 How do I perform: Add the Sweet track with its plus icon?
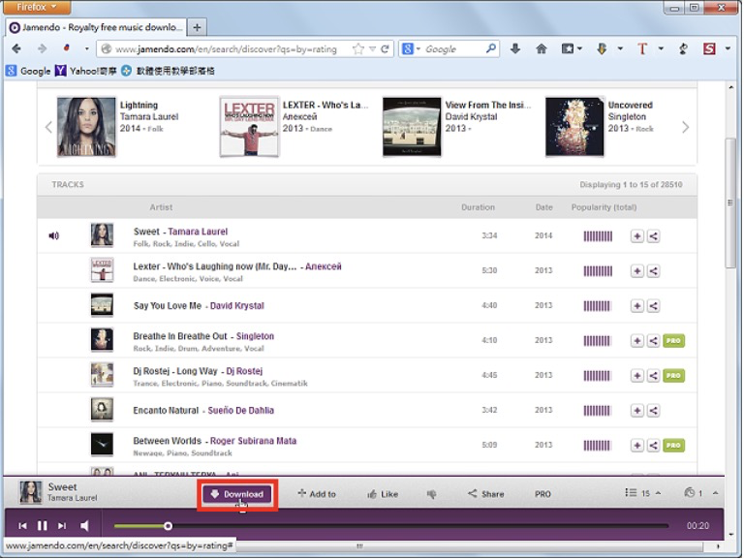pyautogui.click(x=637, y=235)
